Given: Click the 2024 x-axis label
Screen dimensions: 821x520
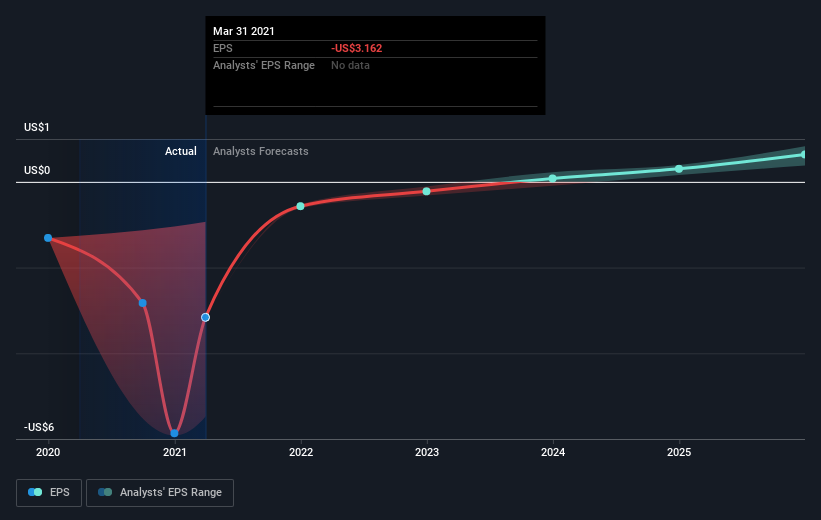Looking at the screenshot, I should pos(553,452).
